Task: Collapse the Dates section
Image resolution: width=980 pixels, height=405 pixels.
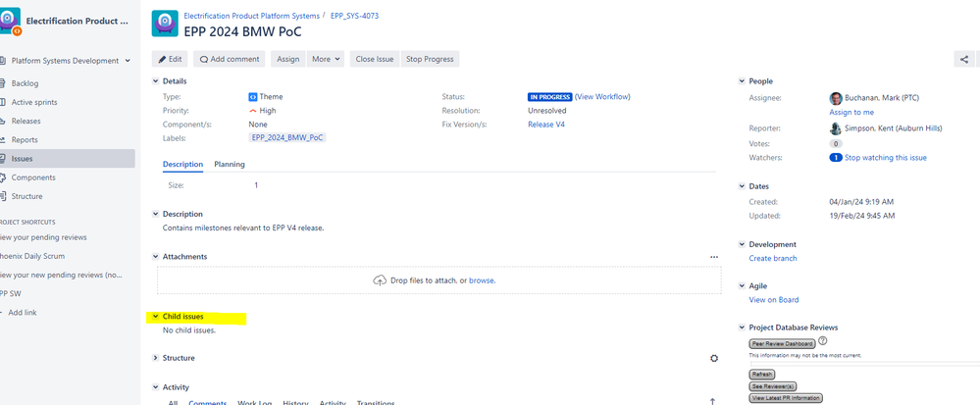Action: coord(742,186)
